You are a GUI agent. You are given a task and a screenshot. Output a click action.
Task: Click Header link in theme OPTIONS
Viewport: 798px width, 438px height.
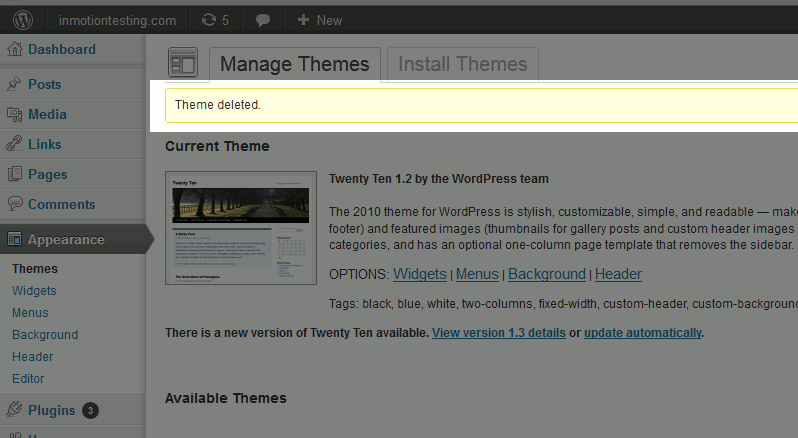pyautogui.click(x=618, y=274)
